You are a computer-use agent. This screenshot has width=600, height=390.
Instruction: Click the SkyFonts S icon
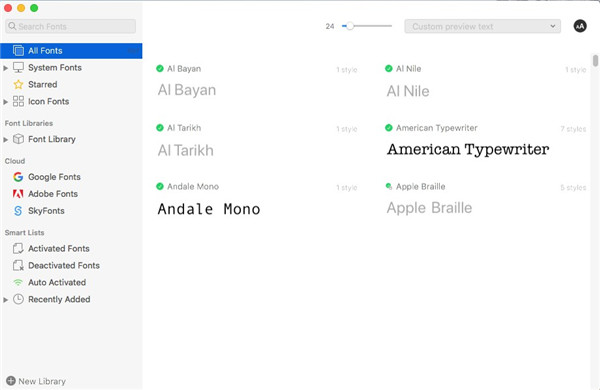click(x=18, y=211)
